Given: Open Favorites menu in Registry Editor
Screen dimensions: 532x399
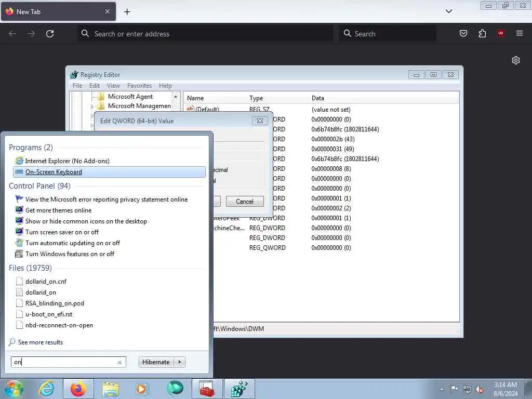Looking at the screenshot, I should [139, 86].
